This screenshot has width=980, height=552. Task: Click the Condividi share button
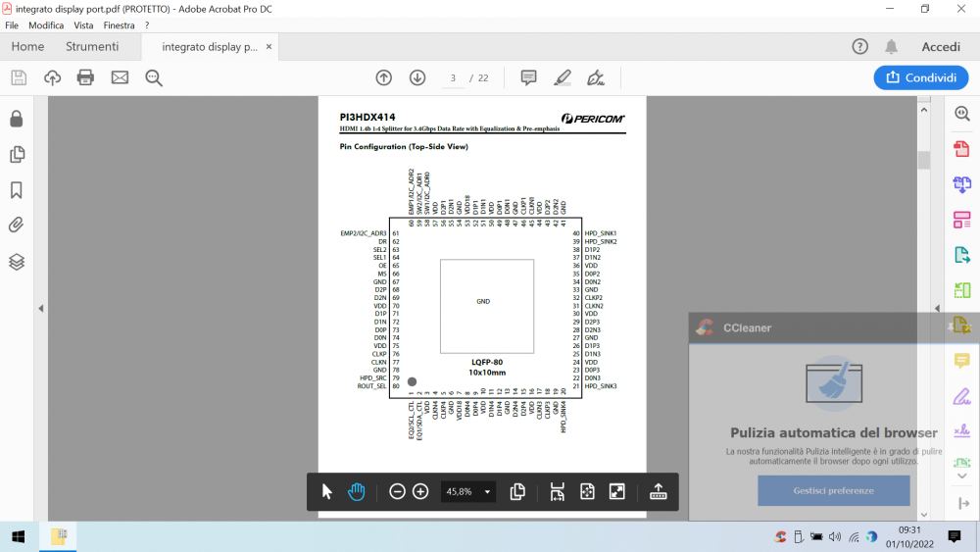tap(920, 77)
